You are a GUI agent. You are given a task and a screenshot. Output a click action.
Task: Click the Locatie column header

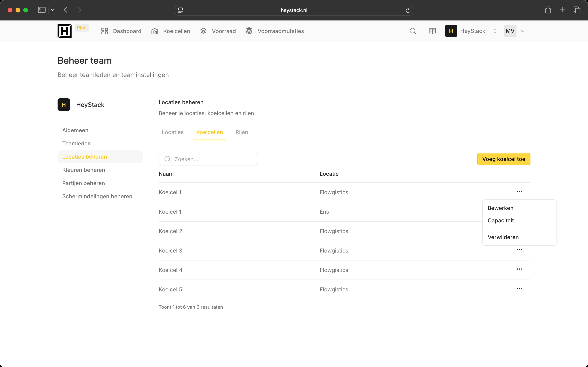point(329,174)
